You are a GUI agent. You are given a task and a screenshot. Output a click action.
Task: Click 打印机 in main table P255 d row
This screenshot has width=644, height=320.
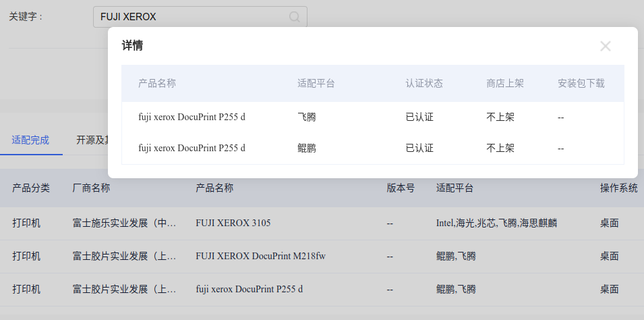pos(26,289)
